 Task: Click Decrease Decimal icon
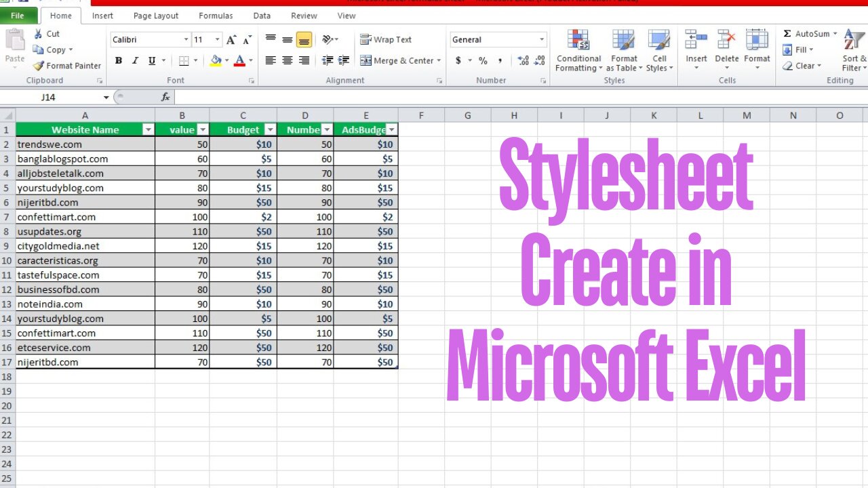click(x=540, y=61)
